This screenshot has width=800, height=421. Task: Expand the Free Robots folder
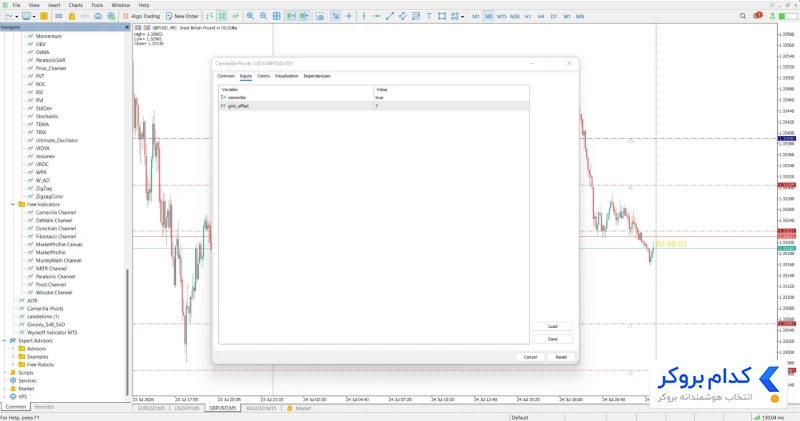pyautogui.click(x=13, y=365)
